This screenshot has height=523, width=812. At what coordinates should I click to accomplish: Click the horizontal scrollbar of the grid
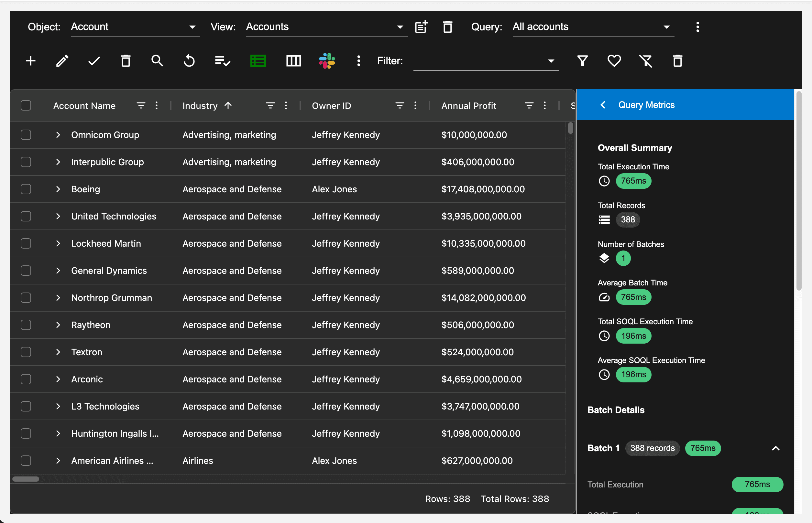pos(26,479)
